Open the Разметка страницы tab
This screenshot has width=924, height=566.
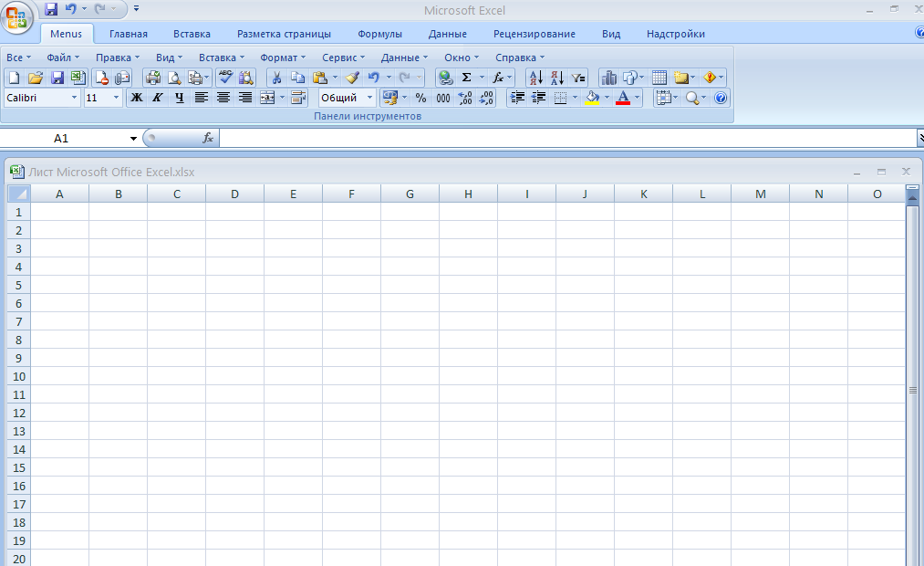(284, 34)
